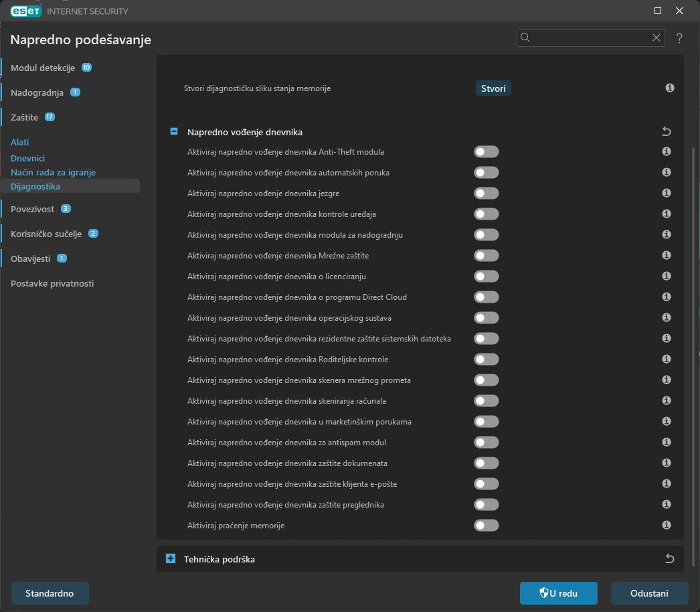Click info icon for Anti-Theft modula logging
The width and height of the screenshot is (700, 612).
tap(667, 152)
